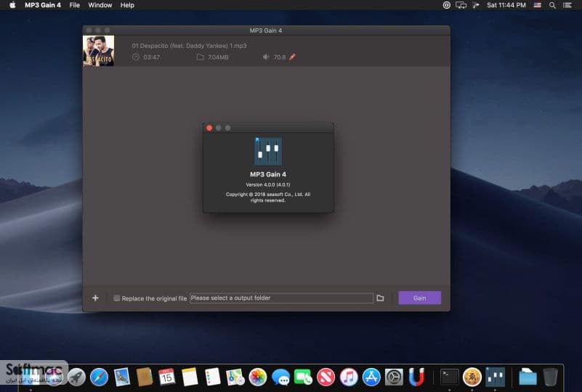Viewport: 582px width, 392px height.
Task: Click the folder size icon beside 7.04MB
Action: pyautogui.click(x=201, y=57)
